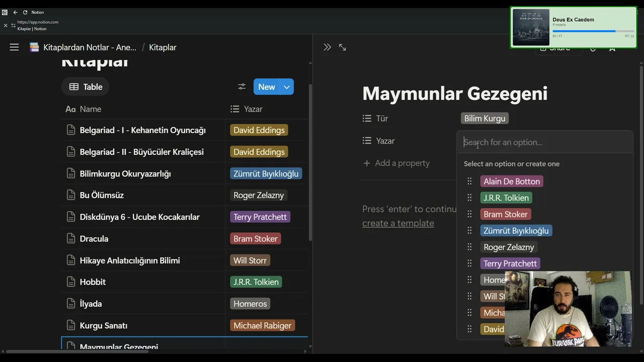644x362 pixels.
Task: Open the Yazar property label in the page
Action: [379, 141]
